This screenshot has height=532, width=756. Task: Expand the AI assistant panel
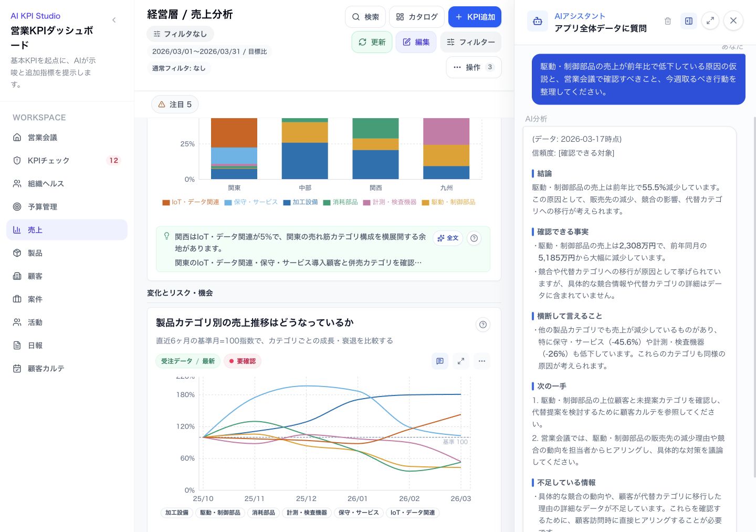tap(710, 20)
